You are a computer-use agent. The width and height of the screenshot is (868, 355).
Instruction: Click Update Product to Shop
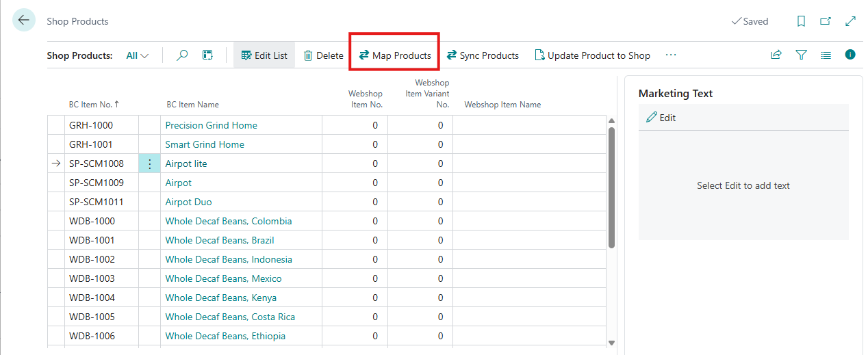(592, 55)
